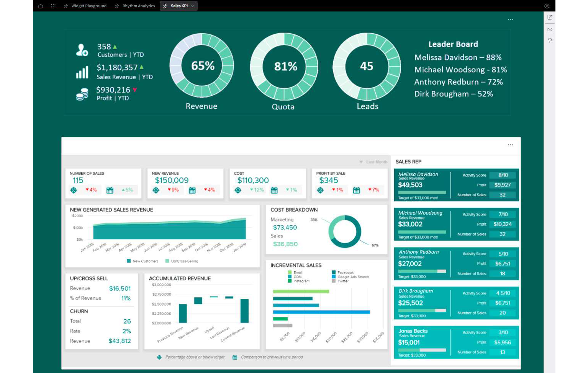Open the home icon in top bar
Viewport: 588px width, 373px height.
coord(41,6)
